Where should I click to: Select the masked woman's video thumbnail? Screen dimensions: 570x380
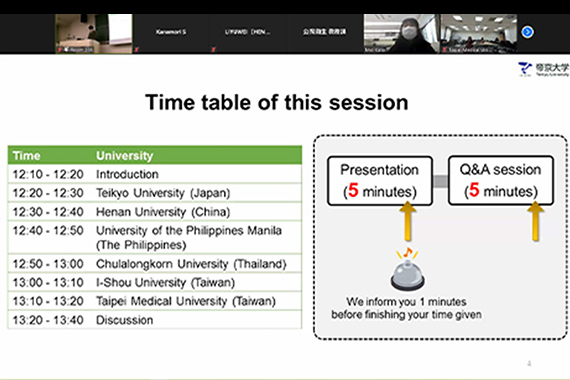click(402, 34)
